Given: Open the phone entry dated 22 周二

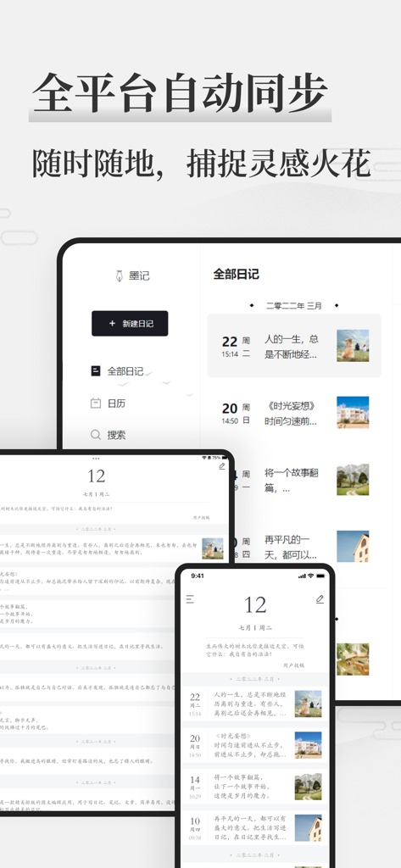Looking at the screenshot, I should click(255, 704).
